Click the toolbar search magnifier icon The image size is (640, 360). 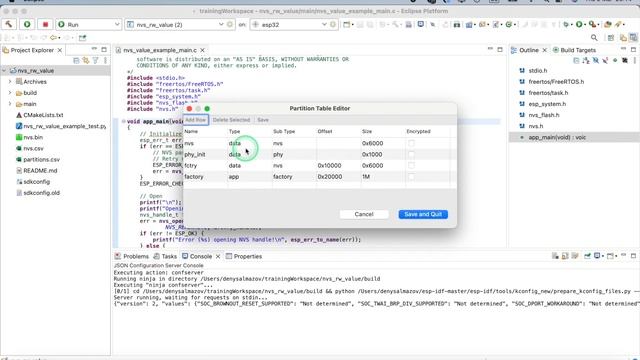click(594, 38)
